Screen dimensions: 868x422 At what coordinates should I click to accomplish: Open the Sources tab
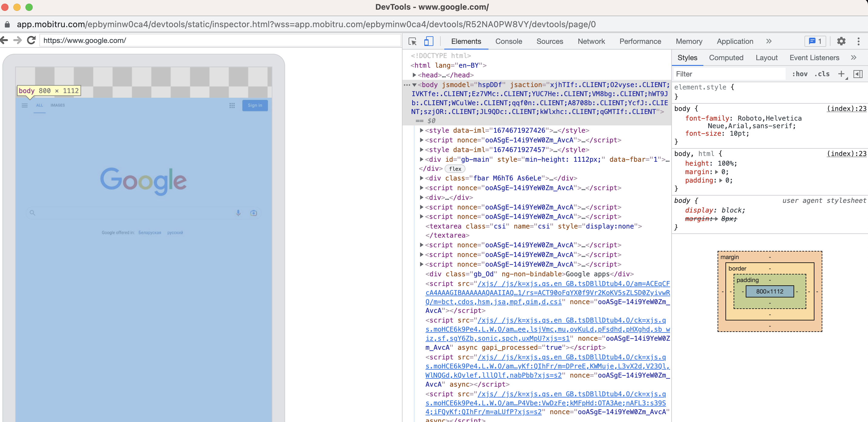pos(550,41)
